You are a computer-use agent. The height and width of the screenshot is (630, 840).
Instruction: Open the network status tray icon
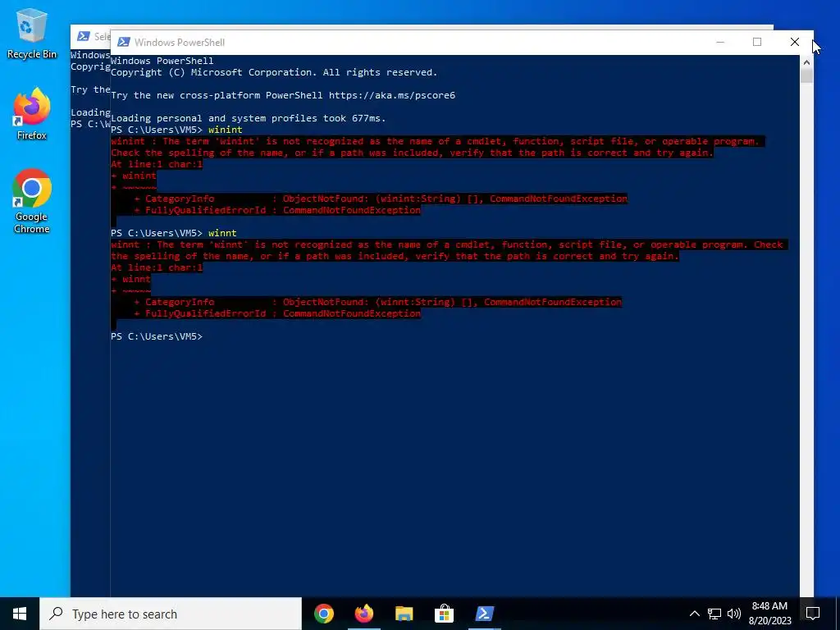click(x=714, y=614)
